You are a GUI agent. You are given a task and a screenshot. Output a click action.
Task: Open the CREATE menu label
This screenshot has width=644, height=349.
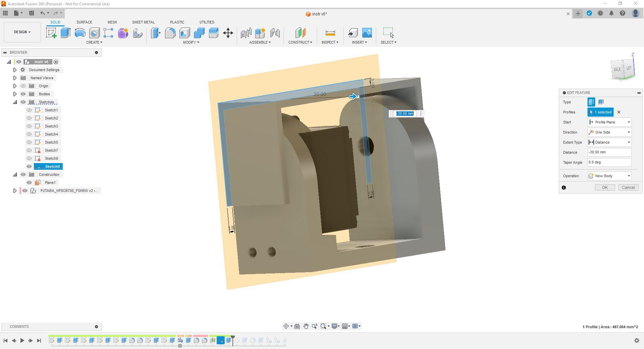pos(94,42)
